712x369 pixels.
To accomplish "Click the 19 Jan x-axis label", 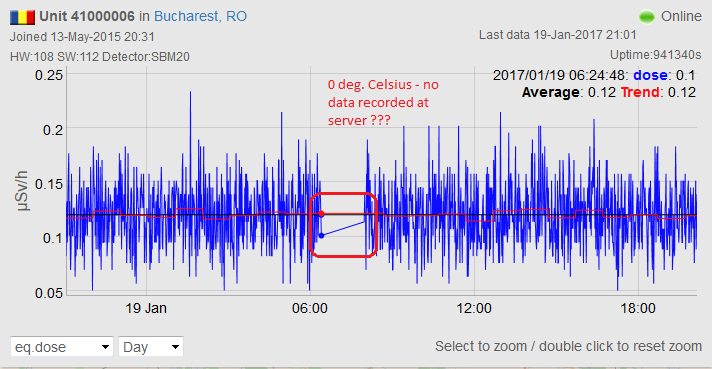I will pyautogui.click(x=146, y=309).
